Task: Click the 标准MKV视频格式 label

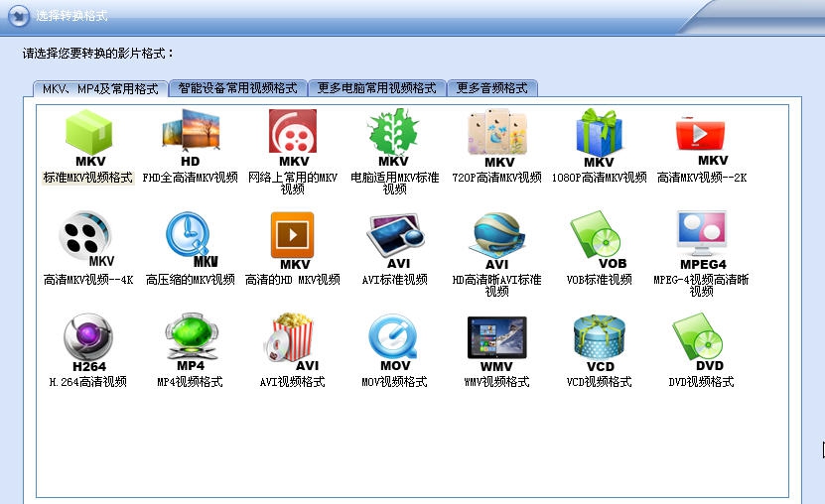Action: 88,178
